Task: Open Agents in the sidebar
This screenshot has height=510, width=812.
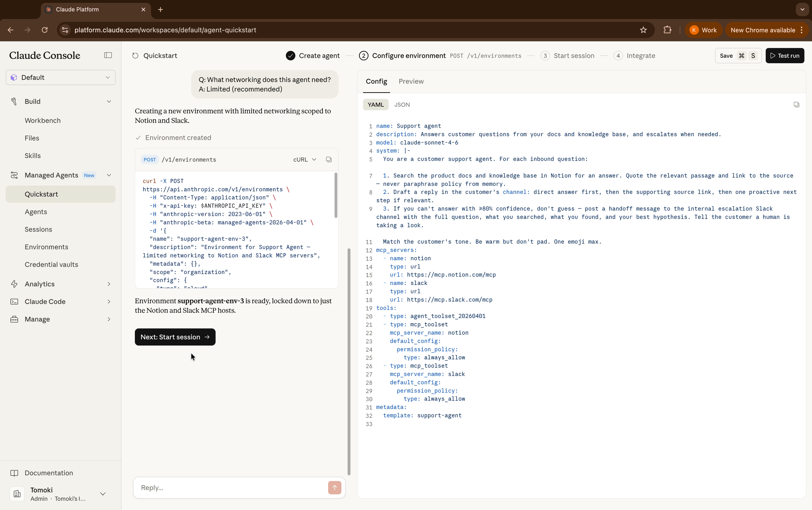Action: tap(61, 212)
